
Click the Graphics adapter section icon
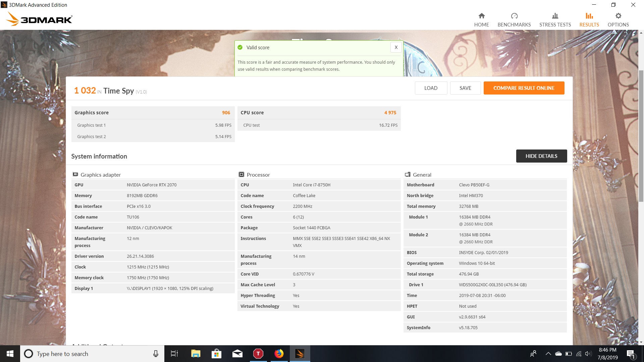click(75, 174)
